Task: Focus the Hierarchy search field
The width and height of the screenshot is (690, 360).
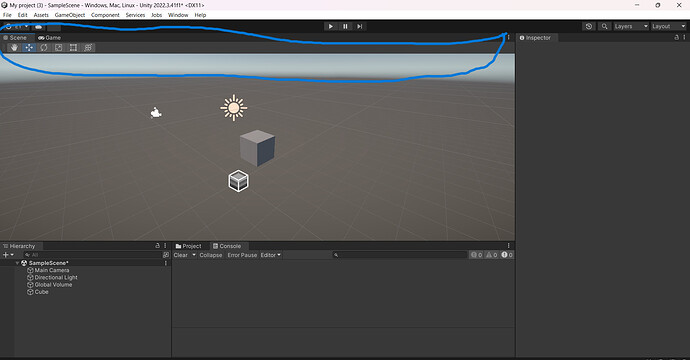Action: pyautogui.click(x=92, y=255)
